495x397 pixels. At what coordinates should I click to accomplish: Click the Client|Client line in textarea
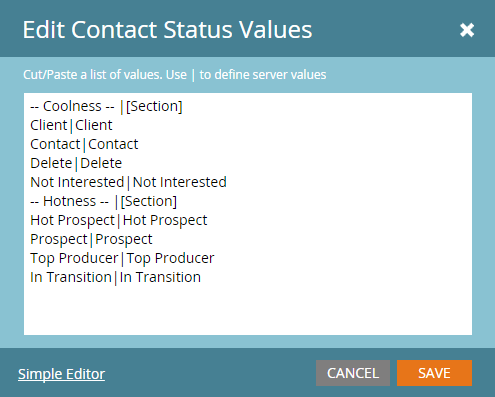pyautogui.click(x=71, y=125)
